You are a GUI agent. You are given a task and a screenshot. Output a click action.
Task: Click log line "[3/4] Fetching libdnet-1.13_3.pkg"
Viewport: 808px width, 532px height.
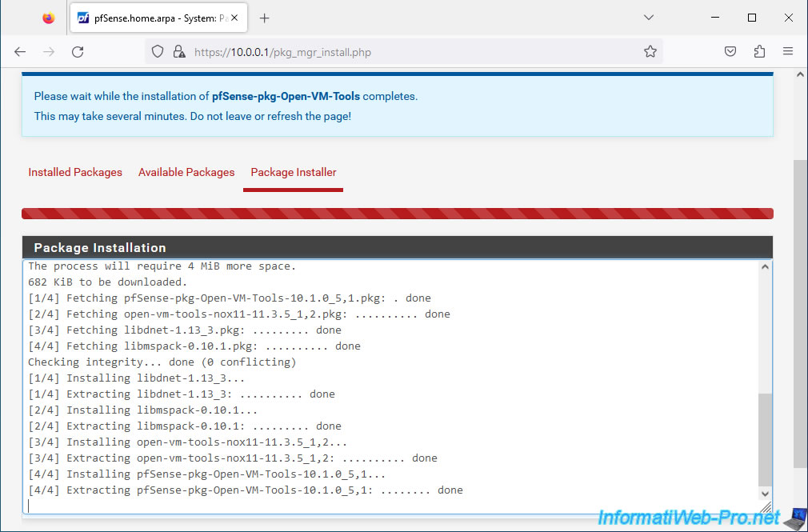click(185, 330)
